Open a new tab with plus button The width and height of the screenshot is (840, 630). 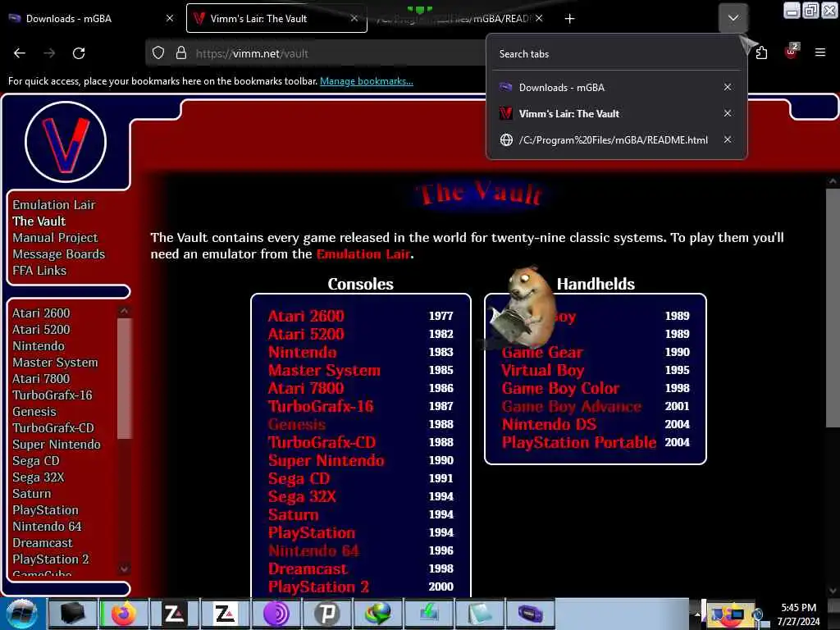click(x=569, y=19)
